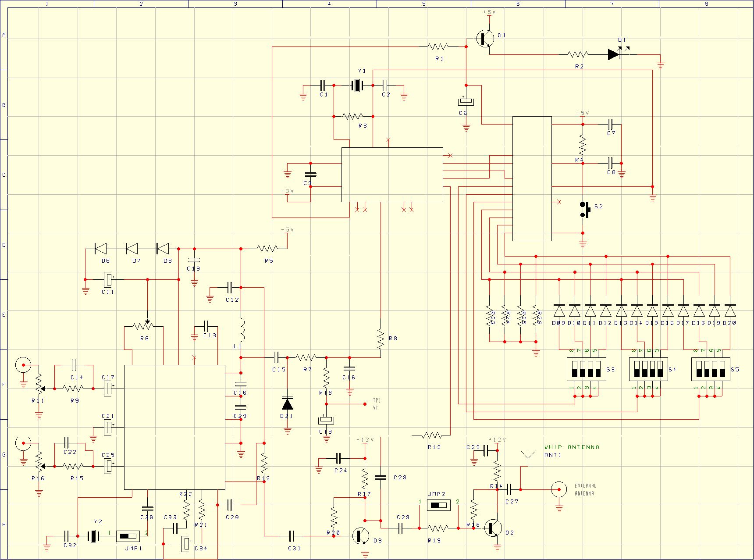This screenshot has width=754, height=560.
Task: Select grid column header 5 on the border
Action: click(423, 4)
